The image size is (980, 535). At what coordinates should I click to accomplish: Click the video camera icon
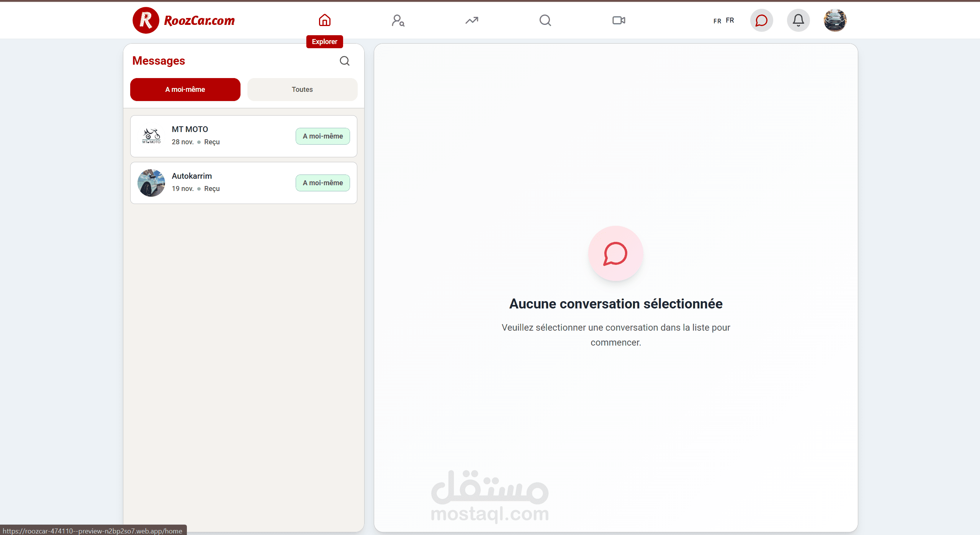tap(618, 20)
